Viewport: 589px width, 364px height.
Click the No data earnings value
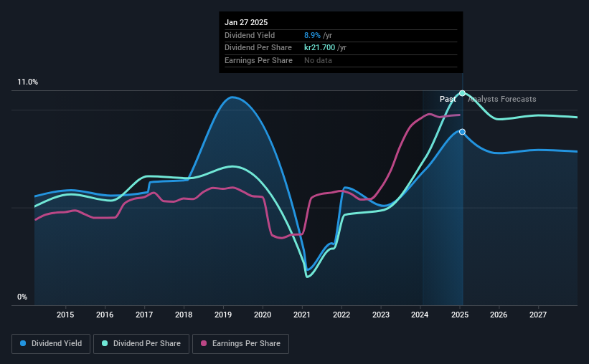coord(318,60)
